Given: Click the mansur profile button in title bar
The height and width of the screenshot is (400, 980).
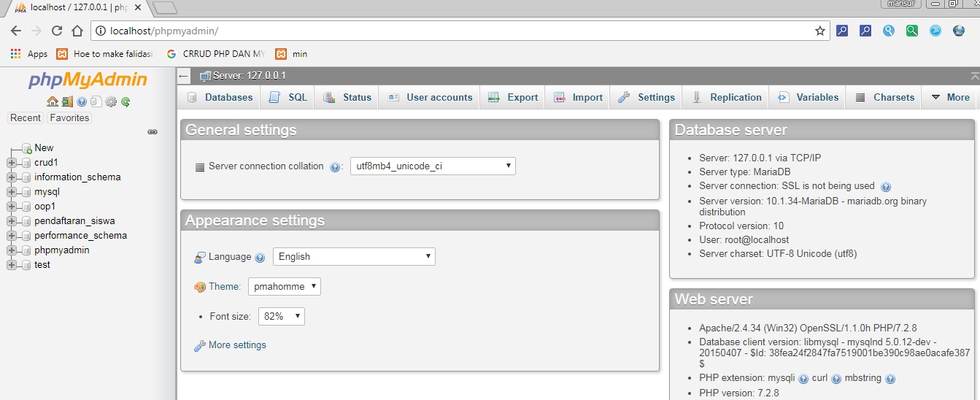Looking at the screenshot, I should click(903, 4).
